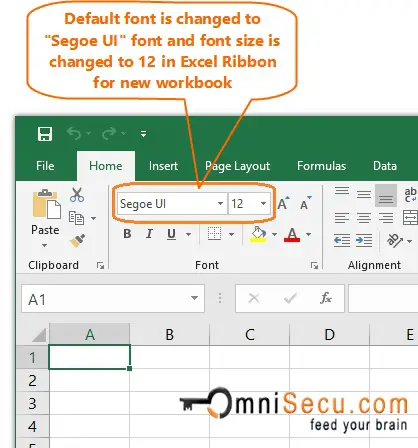Undo the last action
This screenshot has width=418, height=448.
[74, 134]
